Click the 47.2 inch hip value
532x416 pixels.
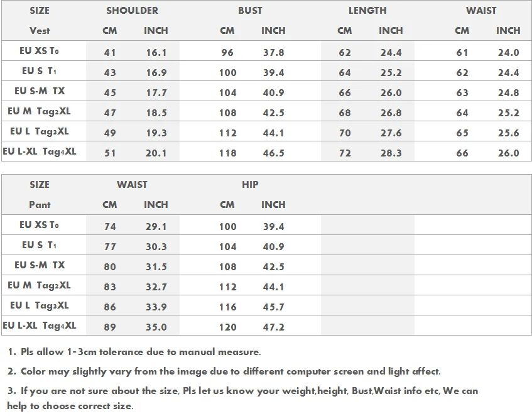point(273,327)
